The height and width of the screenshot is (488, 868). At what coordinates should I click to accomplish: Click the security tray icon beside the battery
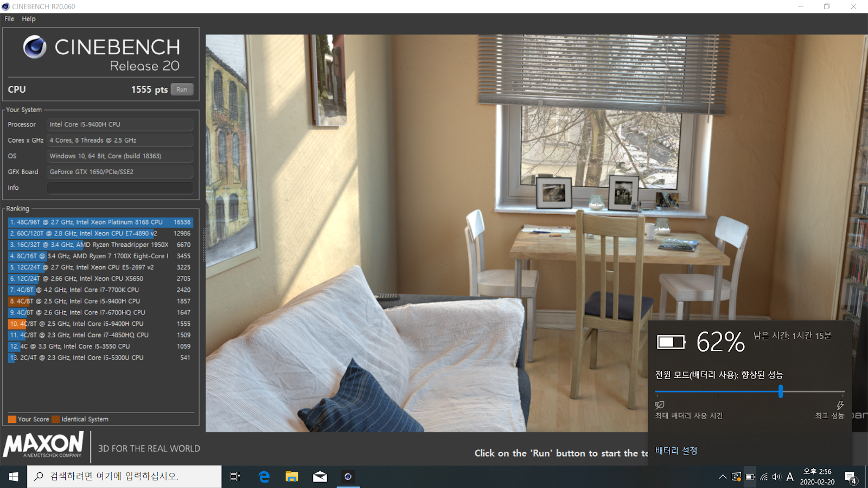736,477
